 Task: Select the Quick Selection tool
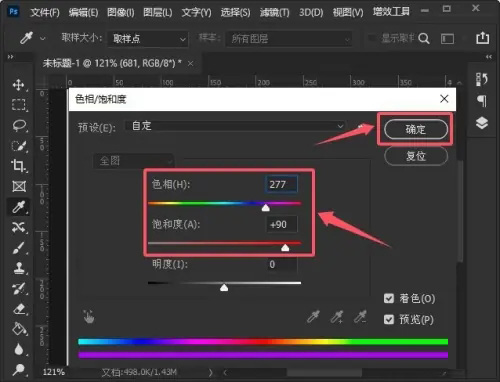click(18, 146)
